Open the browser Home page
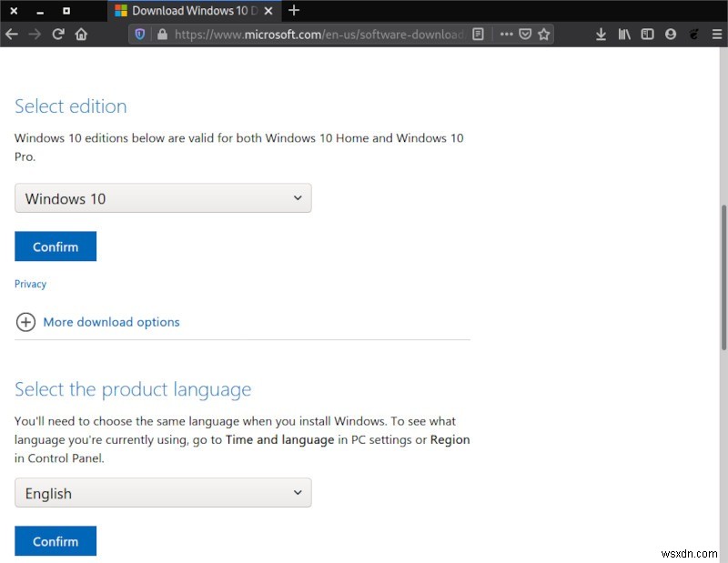728x563 pixels. (x=81, y=34)
